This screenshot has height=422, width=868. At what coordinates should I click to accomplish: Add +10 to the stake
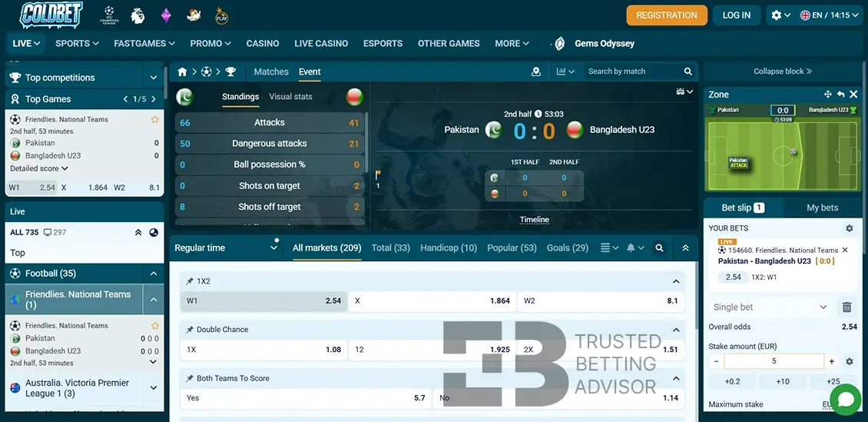click(x=782, y=381)
